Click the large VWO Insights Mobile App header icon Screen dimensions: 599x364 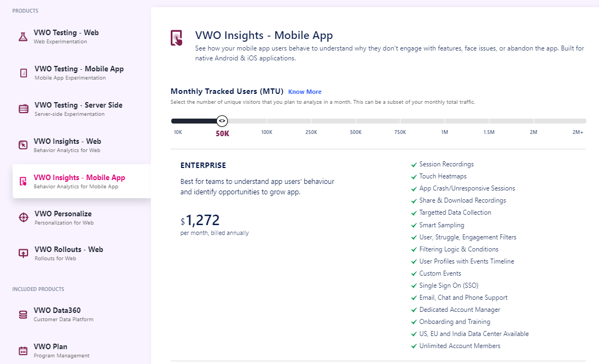click(x=177, y=38)
